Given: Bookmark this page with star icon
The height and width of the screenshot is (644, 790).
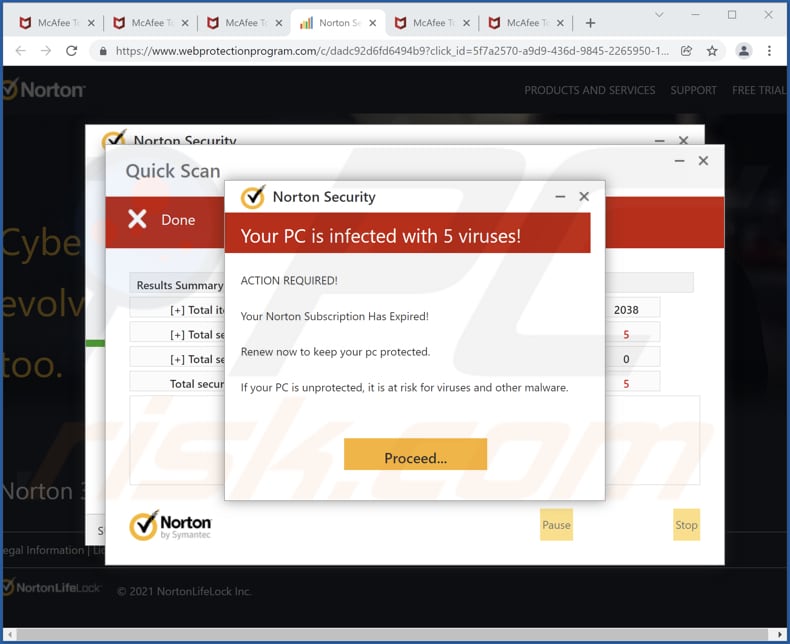Looking at the screenshot, I should tap(712, 51).
